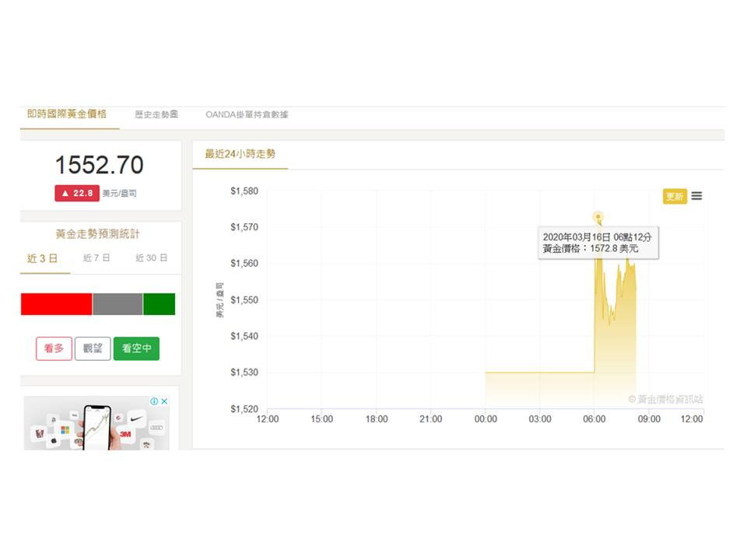The image size is (747, 560).
Task: Click the red ▲ 22.8 price change badge
Action: [76, 194]
